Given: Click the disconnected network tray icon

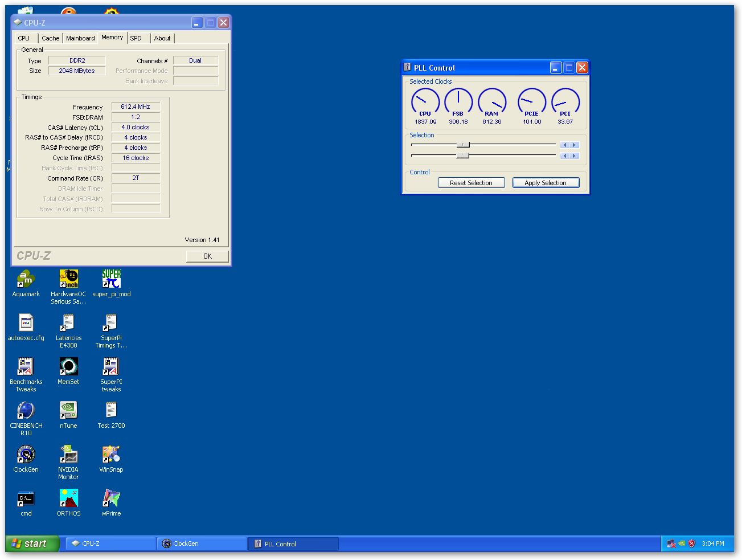Looking at the screenshot, I should pos(671,543).
